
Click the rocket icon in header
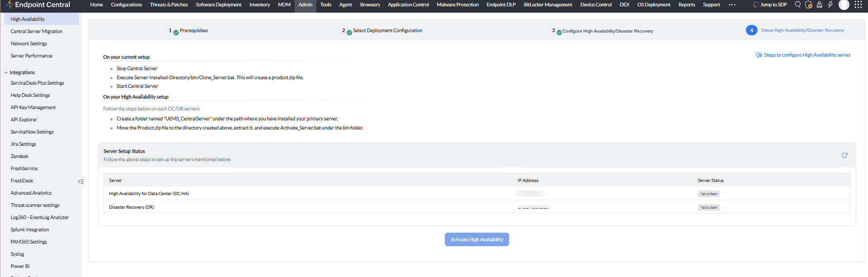point(820,5)
